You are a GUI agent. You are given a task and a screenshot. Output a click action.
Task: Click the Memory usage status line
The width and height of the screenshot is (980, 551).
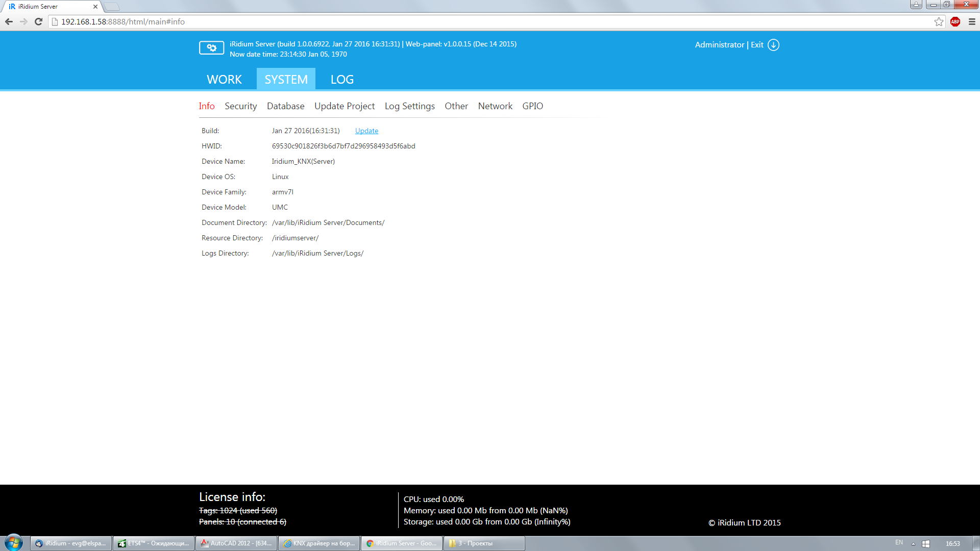point(486,511)
